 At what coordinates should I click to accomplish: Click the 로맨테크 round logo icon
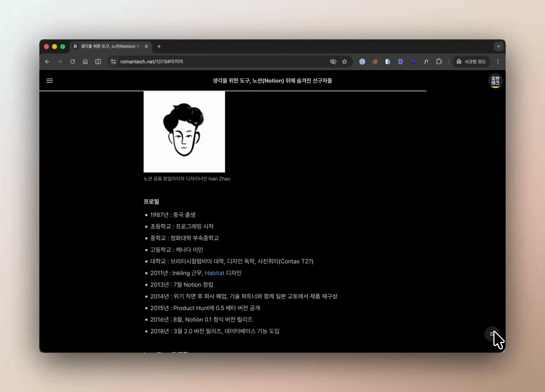[495, 81]
